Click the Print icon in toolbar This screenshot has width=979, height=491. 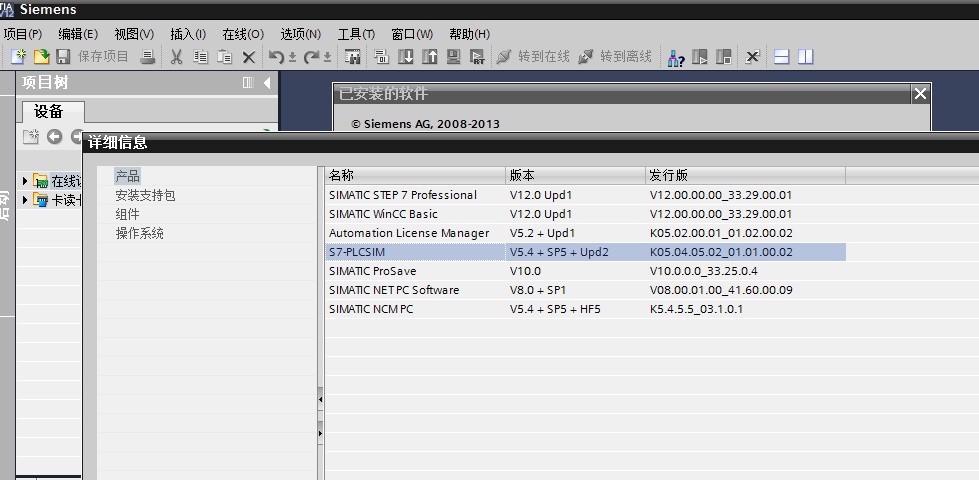[148, 57]
